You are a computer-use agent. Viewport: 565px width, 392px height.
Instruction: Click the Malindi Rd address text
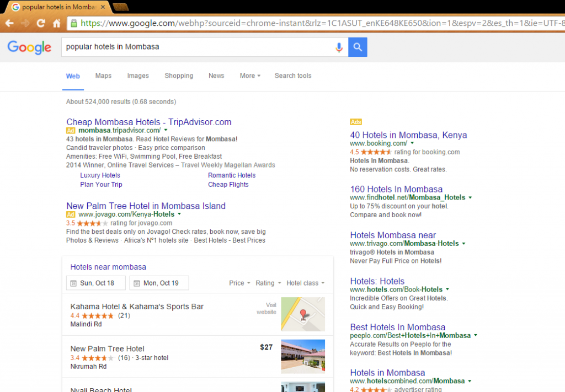86,324
